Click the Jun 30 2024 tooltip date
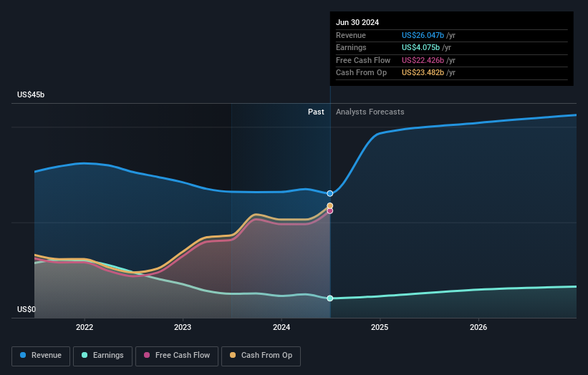The height and width of the screenshot is (375, 588). (357, 22)
